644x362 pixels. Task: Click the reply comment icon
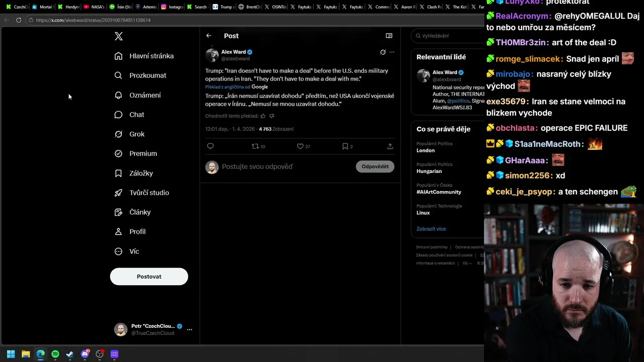click(210, 146)
